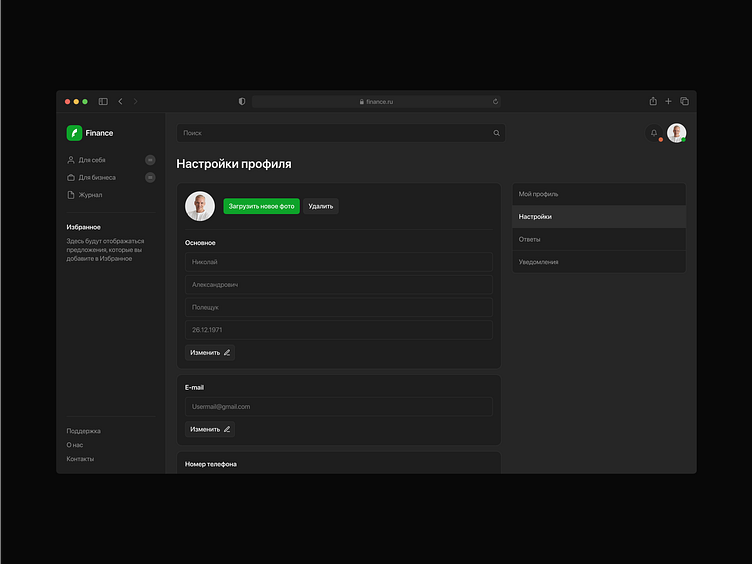The image size is (752, 564).
Task: Show the browser tab overview icon
Action: coord(684,101)
